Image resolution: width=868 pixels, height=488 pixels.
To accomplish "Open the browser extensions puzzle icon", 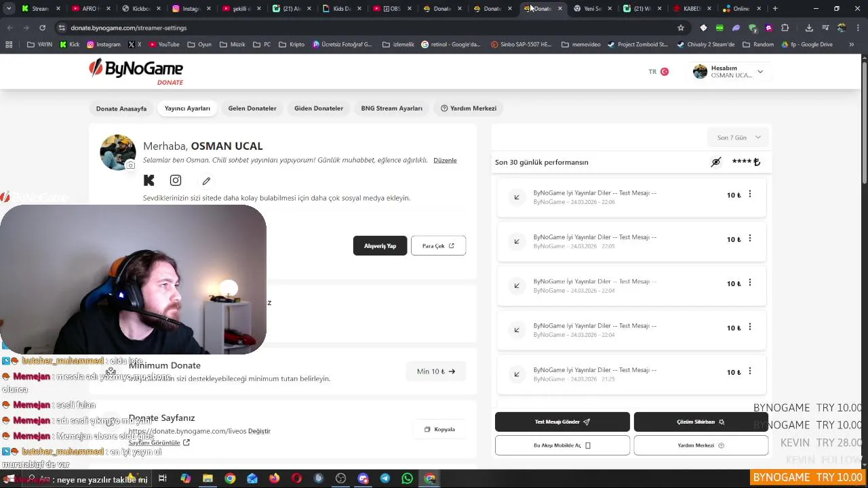I will tap(785, 28).
